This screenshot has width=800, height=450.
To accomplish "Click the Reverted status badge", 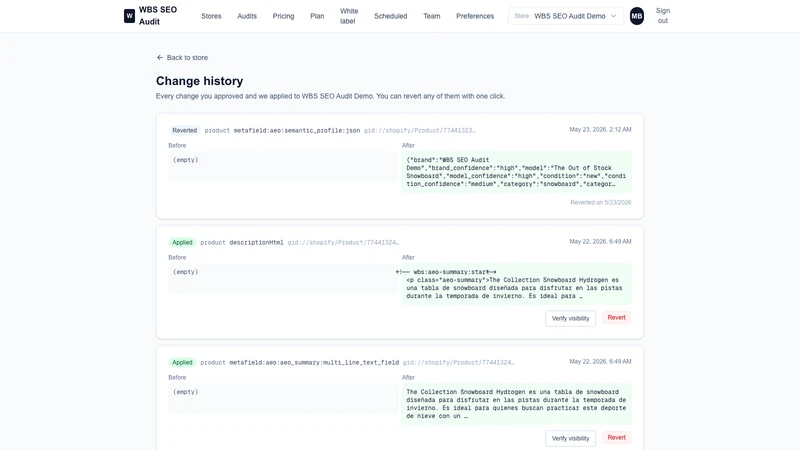I will [184, 131].
